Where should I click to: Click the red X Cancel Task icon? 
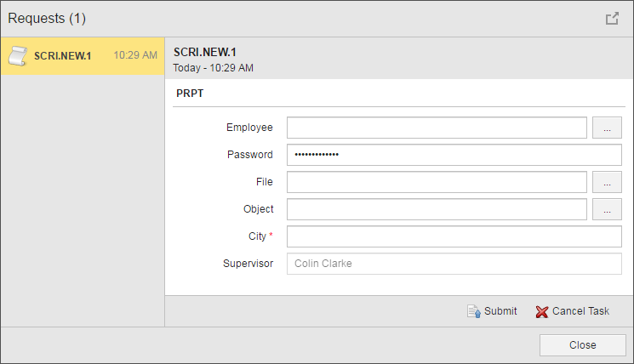coord(542,311)
